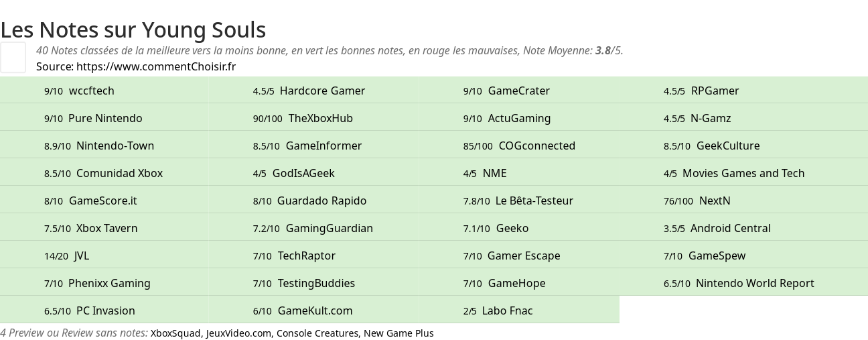Click the COGconnected 85/100 review
The width and height of the screenshot is (868, 340).
(536, 146)
